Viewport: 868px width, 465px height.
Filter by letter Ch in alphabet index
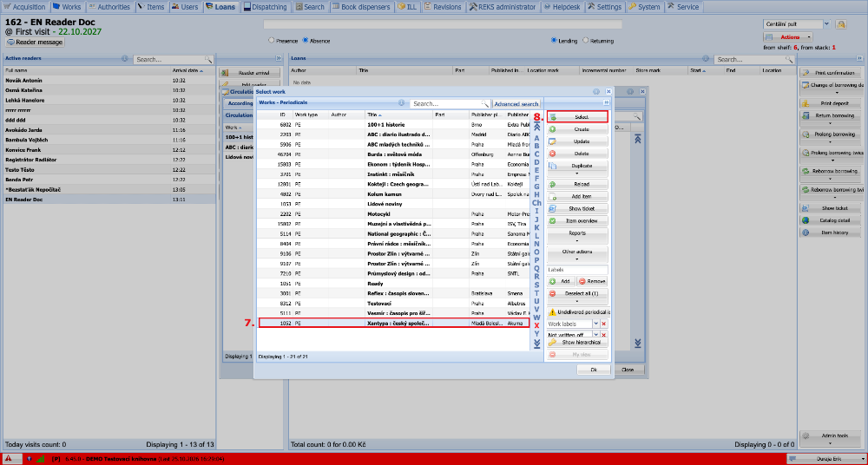(x=536, y=203)
